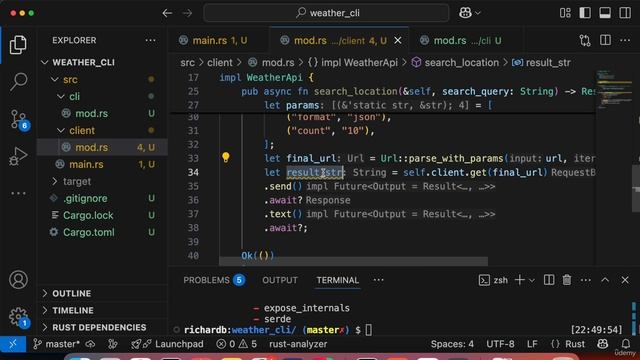
Task: Toggle the primary side bar
Action: [585, 13]
